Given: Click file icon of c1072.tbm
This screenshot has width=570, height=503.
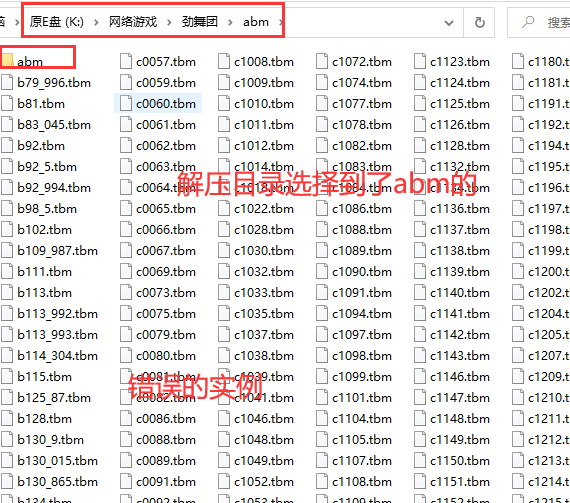Looking at the screenshot, I should point(322,61).
